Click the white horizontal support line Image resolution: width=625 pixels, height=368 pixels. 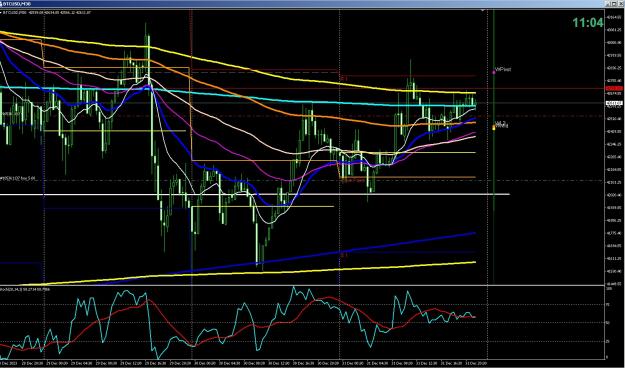click(x=255, y=194)
